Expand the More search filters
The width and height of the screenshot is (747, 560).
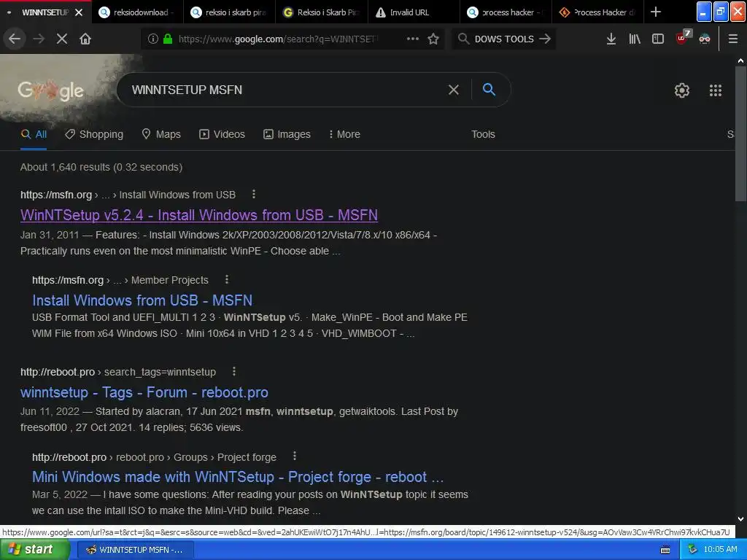[344, 134]
